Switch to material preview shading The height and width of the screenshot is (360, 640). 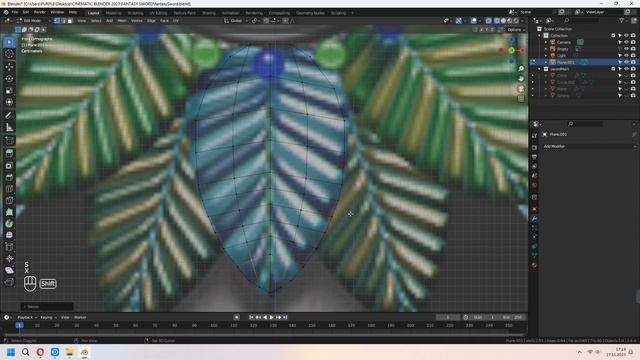pos(510,20)
